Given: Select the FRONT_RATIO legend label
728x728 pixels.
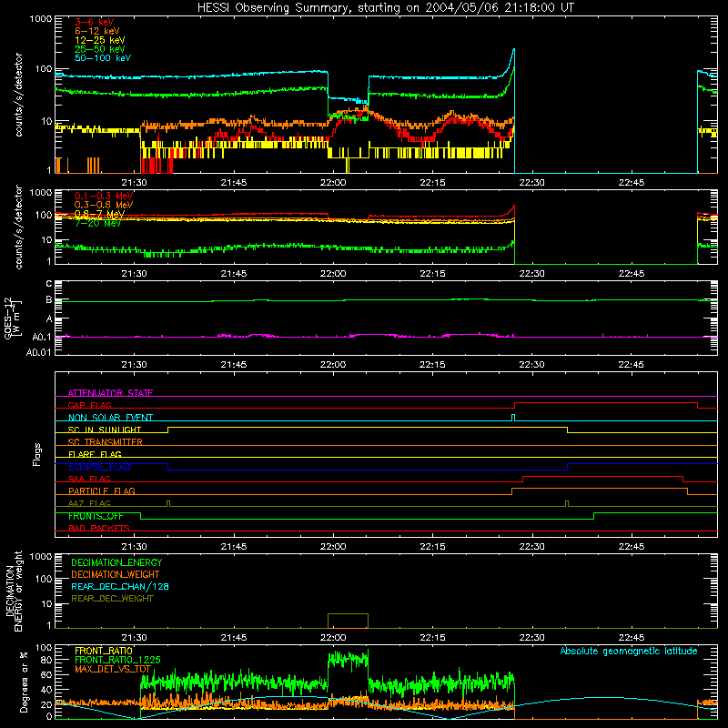Looking at the screenshot, I should click(104, 651).
